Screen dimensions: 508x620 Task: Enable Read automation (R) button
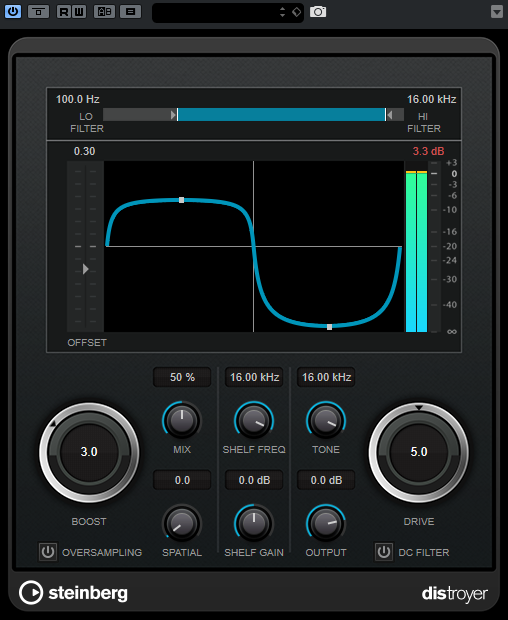(64, 12)
